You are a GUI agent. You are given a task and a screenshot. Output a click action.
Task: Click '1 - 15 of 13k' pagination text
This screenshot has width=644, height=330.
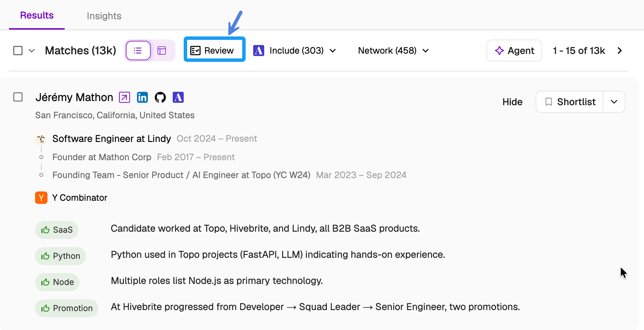579,51
